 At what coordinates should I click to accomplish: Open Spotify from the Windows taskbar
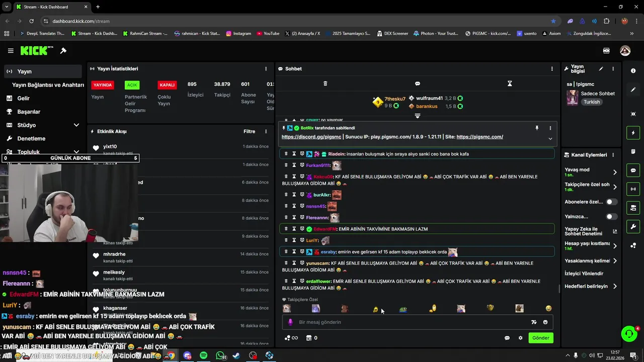[203, 355]
